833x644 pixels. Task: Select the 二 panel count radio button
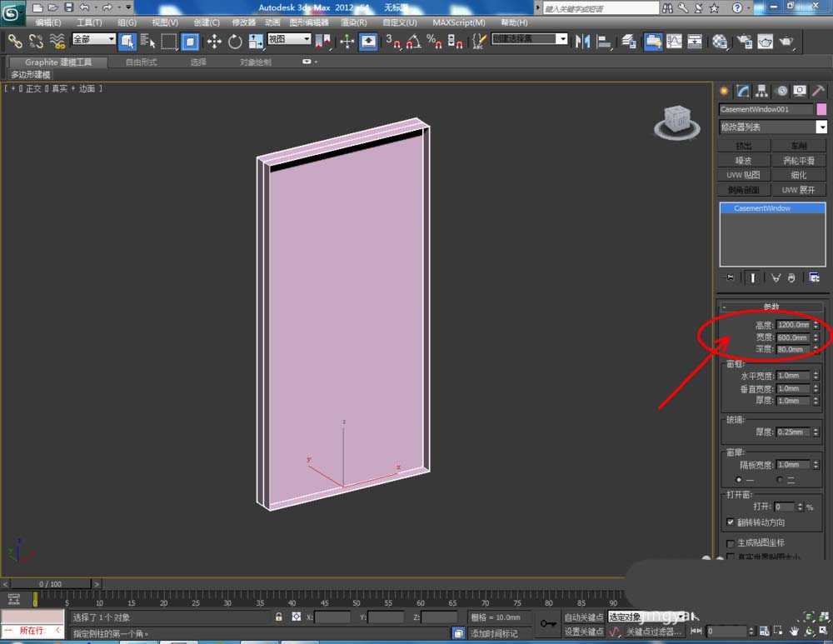click(x=780, y=480)
